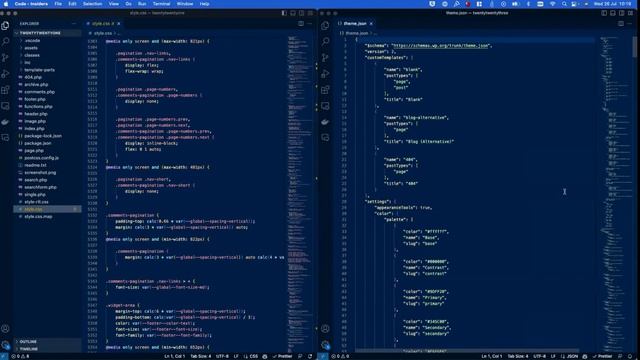640x360 pixels.
Task: Open Source Control in left window activity bar
Action: pos(5,58)
